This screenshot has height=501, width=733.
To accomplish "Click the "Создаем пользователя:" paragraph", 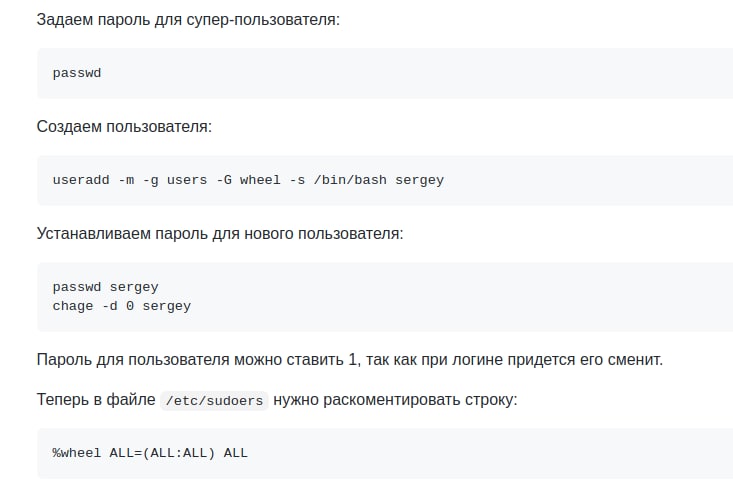I will 124,127.
